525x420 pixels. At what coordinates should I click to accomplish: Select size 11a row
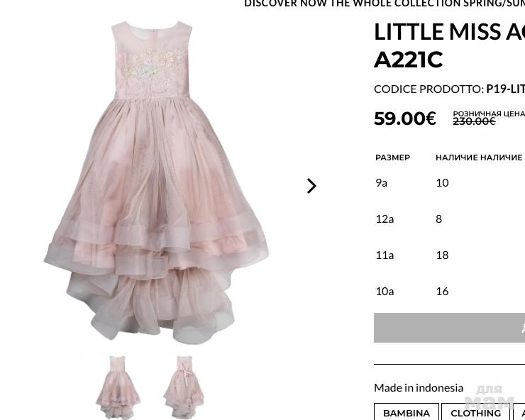(449, 255)
